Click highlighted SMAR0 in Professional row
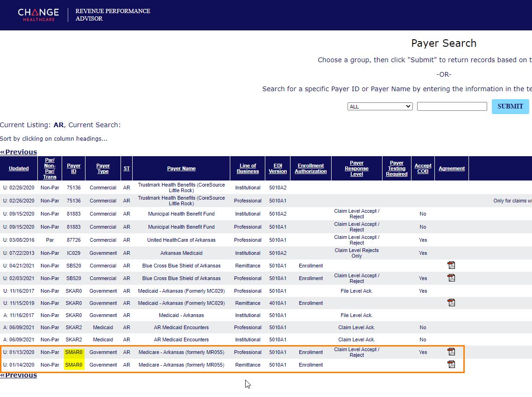This screenshot has width=532, height=397. pos(74,352)
